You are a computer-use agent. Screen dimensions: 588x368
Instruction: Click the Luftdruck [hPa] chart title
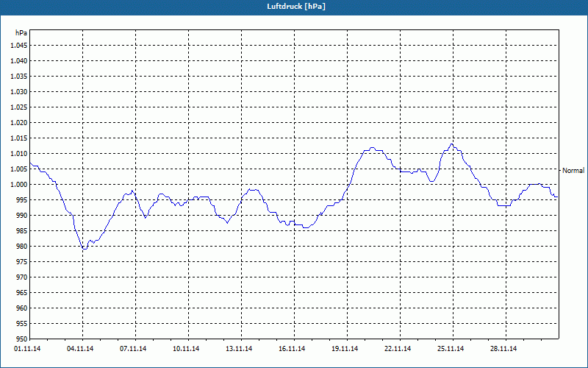click(x=296, y=7)
